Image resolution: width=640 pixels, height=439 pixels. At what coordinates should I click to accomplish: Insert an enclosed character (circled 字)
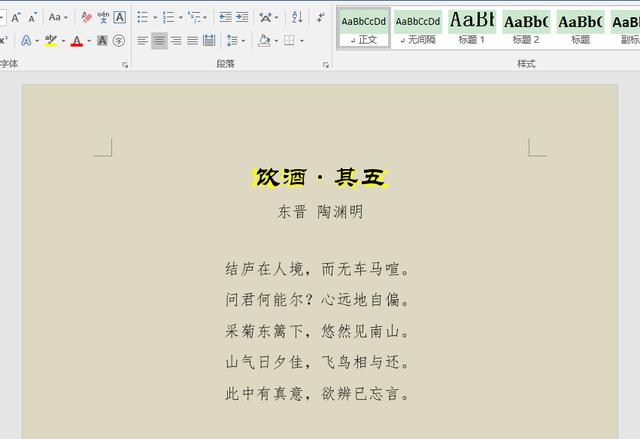point(120,41)
